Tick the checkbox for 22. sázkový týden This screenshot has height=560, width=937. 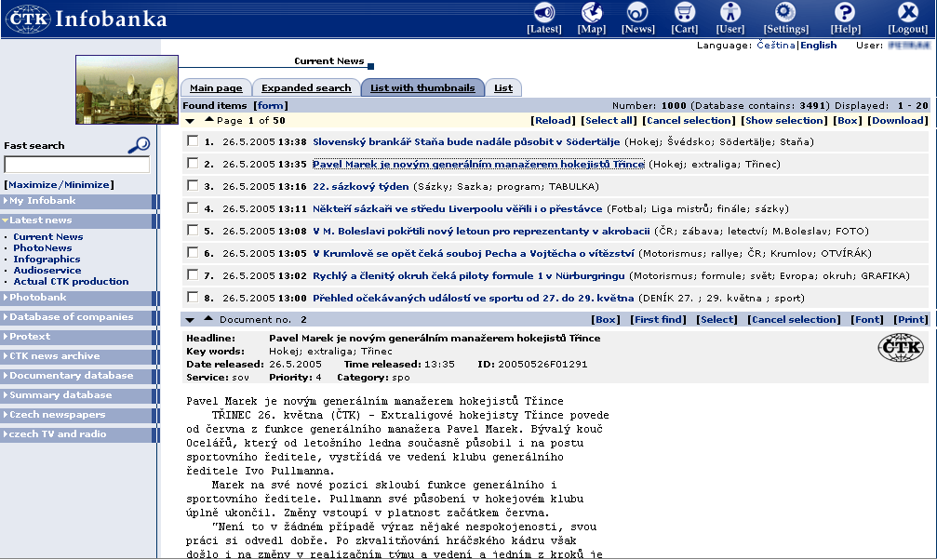pyautogui.click(x=193, y=186)
